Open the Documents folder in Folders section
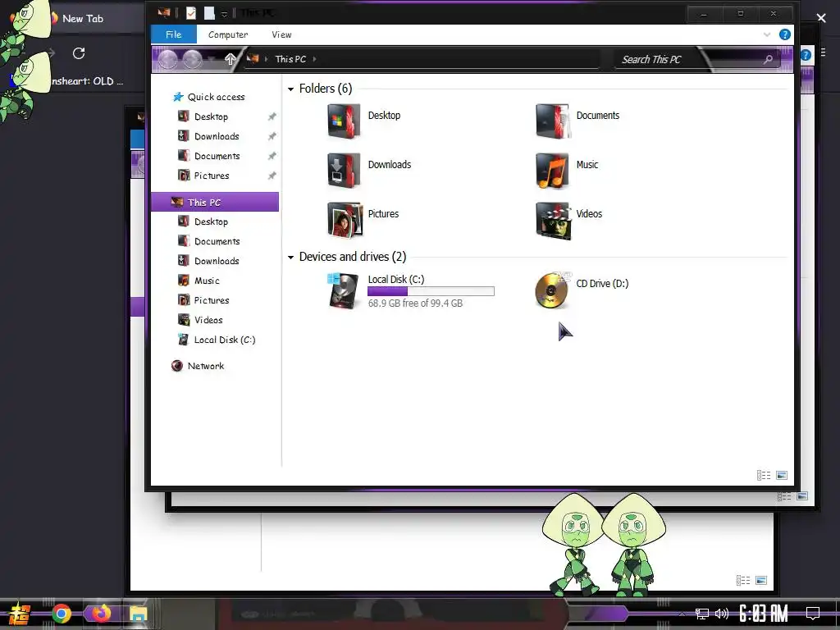 [552, 121]
